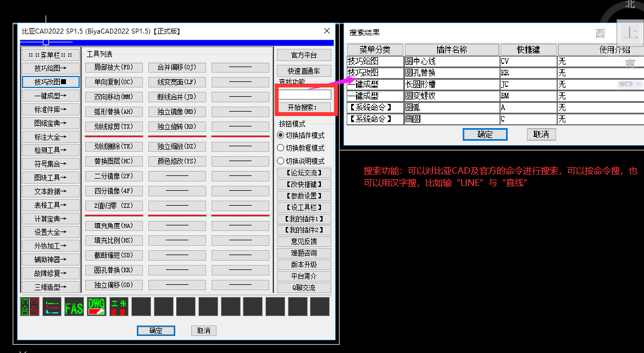The width and height of the screenshot is (644, 353).
Task: Open the 故障修复 menu category
Action: [x=50, y=273]
